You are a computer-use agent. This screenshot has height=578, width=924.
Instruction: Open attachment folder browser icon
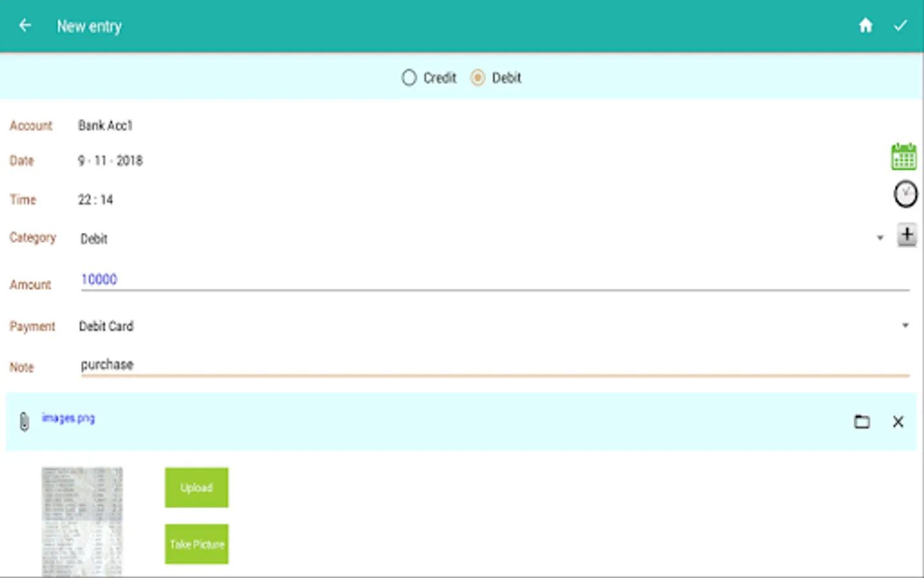(x=862, y=421)
